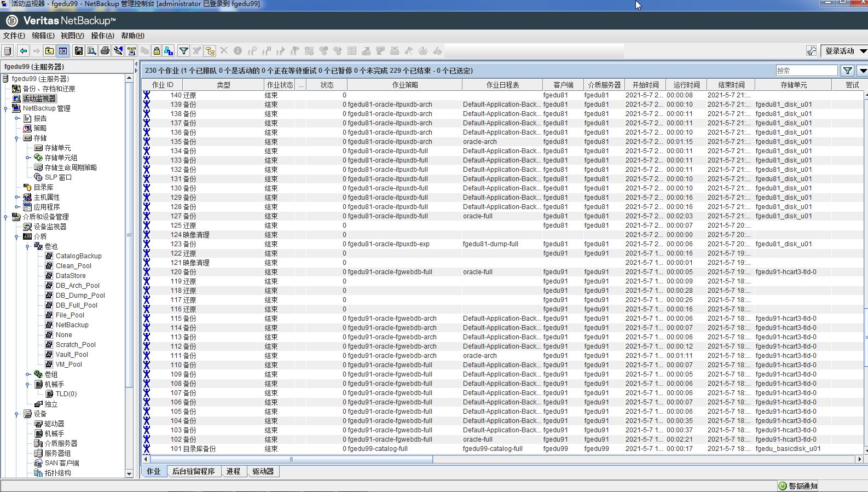The height and width of the screenshot is (492, 868).
Task: Toggle the show/hide tree panel icon
Action: tap(63, 51)
